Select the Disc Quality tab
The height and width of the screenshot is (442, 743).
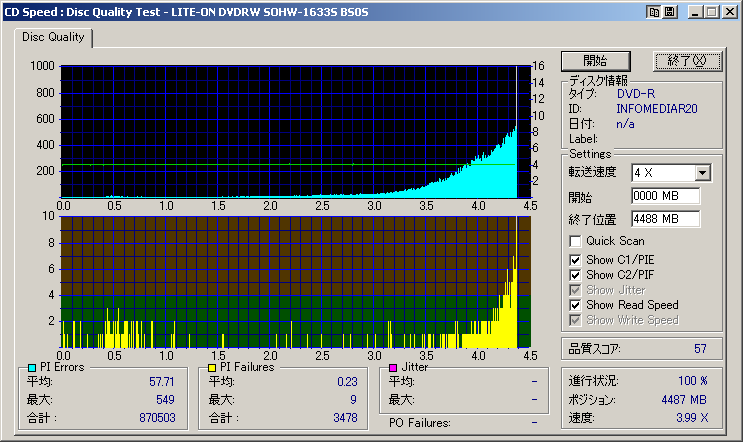[x=53, y=37]
